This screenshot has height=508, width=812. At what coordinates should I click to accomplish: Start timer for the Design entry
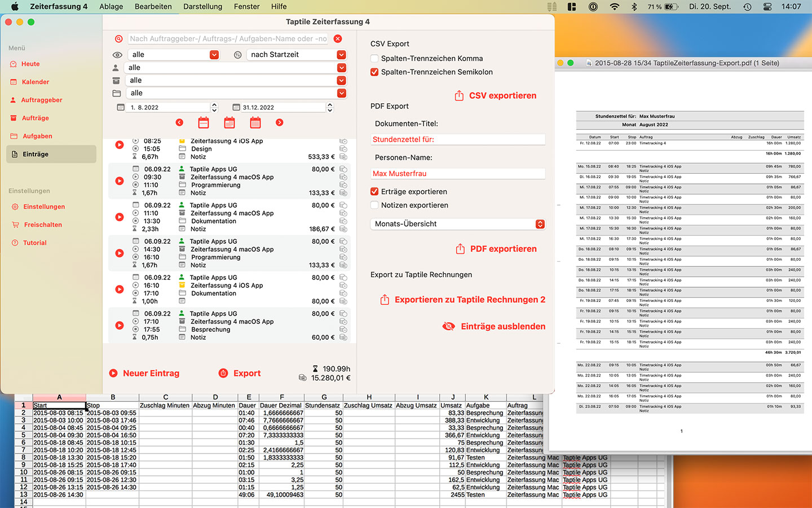tap(120, 145)
